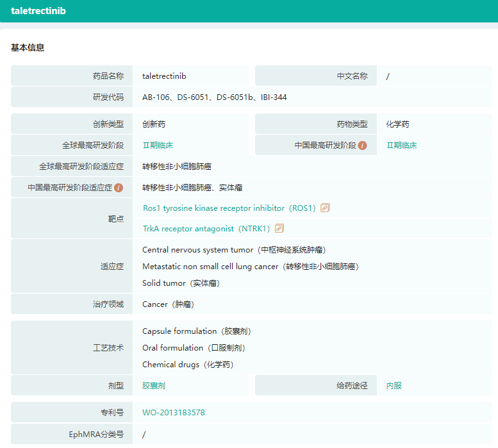Image resolution: width=498 pixels, height=448 pixels.
Task: Click the 基本信息 section heading
Action: [x=28, y=47]
